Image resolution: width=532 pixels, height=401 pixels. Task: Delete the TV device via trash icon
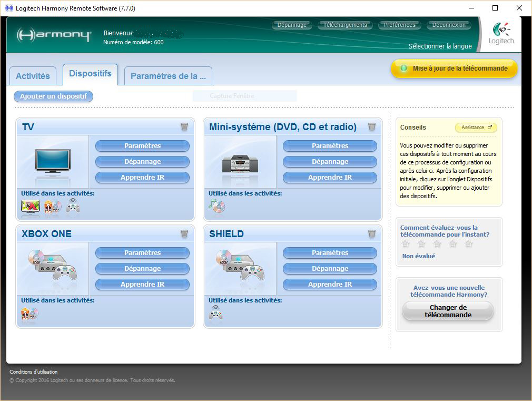(184, 126)
